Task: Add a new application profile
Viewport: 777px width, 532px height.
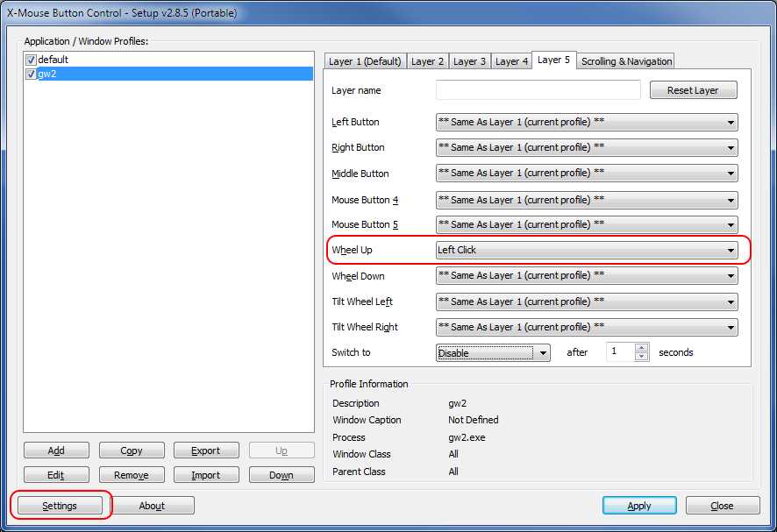Action: click(x=56, y=450)
